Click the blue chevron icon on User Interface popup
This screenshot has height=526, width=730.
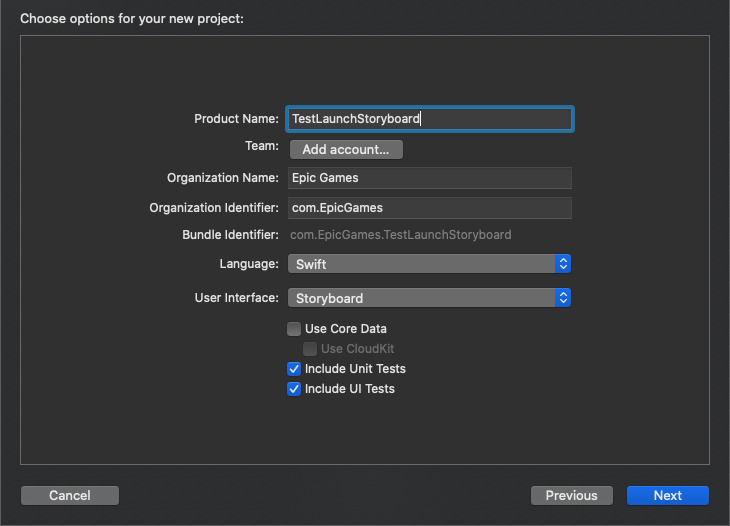point(563,298)
